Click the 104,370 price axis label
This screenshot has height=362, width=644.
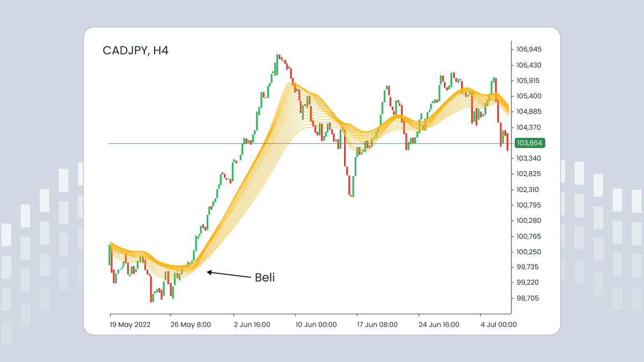(529, 127)
